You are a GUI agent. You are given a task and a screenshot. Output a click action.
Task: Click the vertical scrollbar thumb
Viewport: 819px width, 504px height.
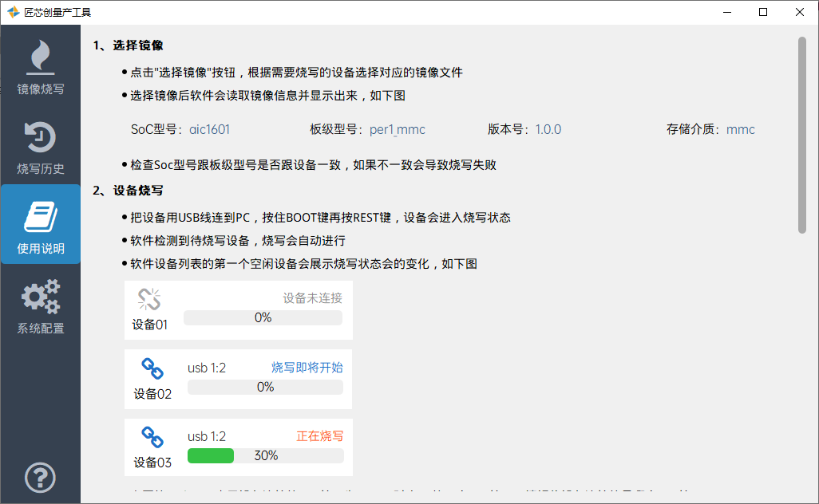[802, 134]
